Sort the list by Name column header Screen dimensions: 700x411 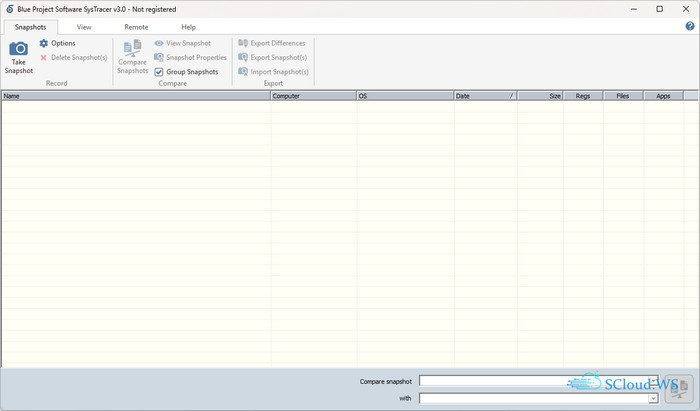tap(135, 96)
